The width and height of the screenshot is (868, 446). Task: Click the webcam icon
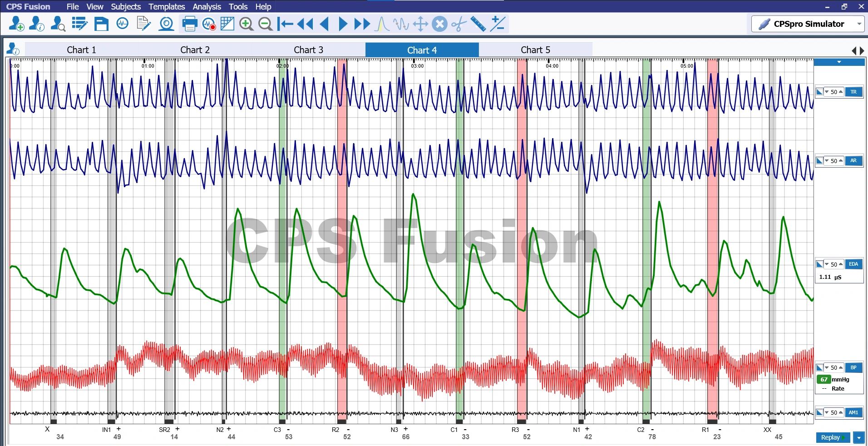(x=167, y=24)
